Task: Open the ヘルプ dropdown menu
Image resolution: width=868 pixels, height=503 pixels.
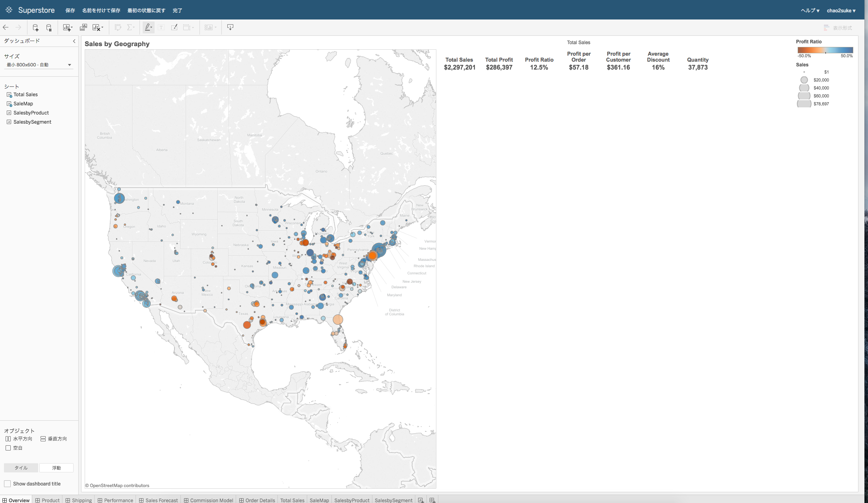Action: (x=810, y=10)
